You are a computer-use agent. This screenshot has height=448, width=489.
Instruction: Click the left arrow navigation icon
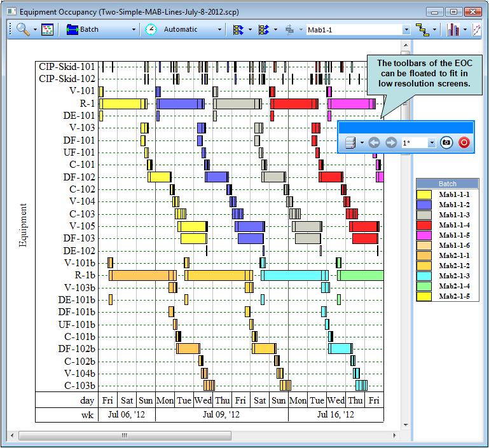(374, 143)
